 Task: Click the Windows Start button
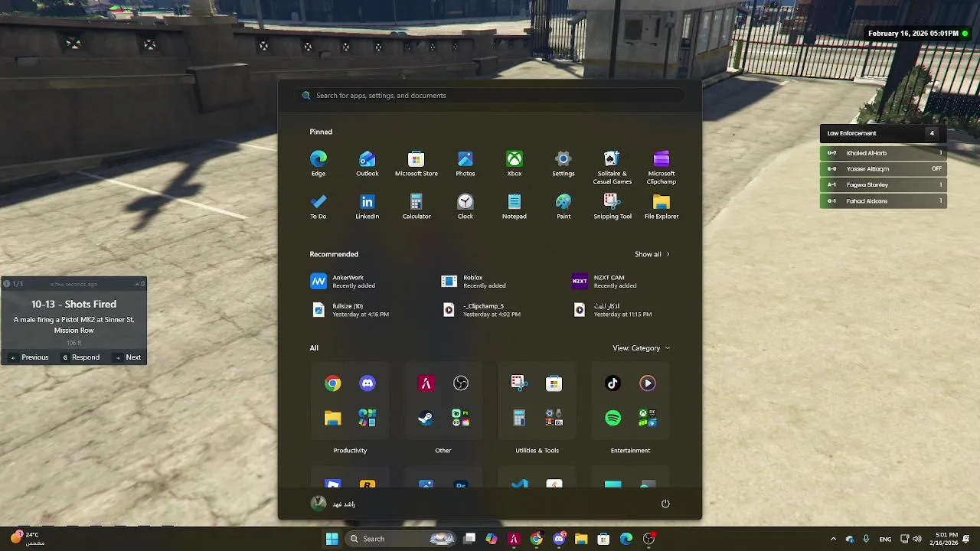point(332,539)
